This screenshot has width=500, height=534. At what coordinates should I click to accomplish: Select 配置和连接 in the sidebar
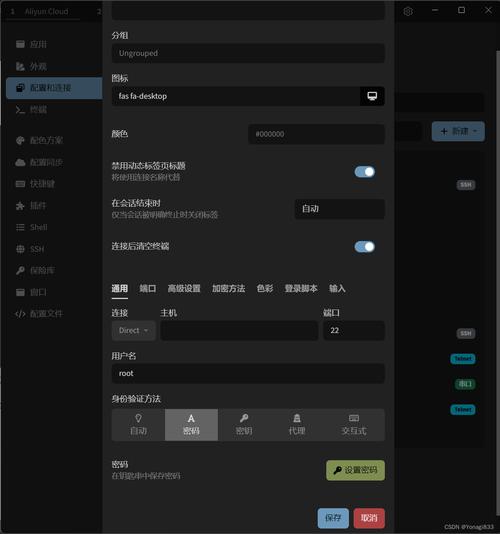(x=54, y=88)
